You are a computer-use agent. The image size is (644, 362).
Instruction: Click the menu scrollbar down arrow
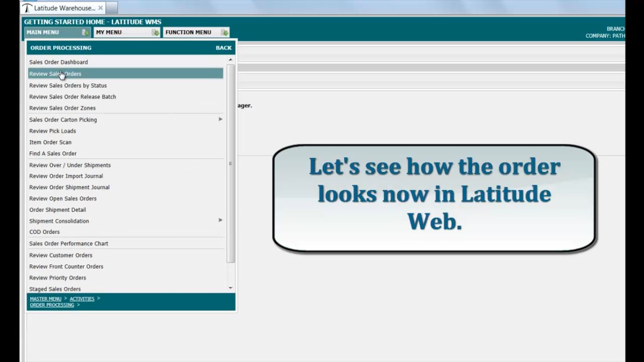[x=231, y=288]
